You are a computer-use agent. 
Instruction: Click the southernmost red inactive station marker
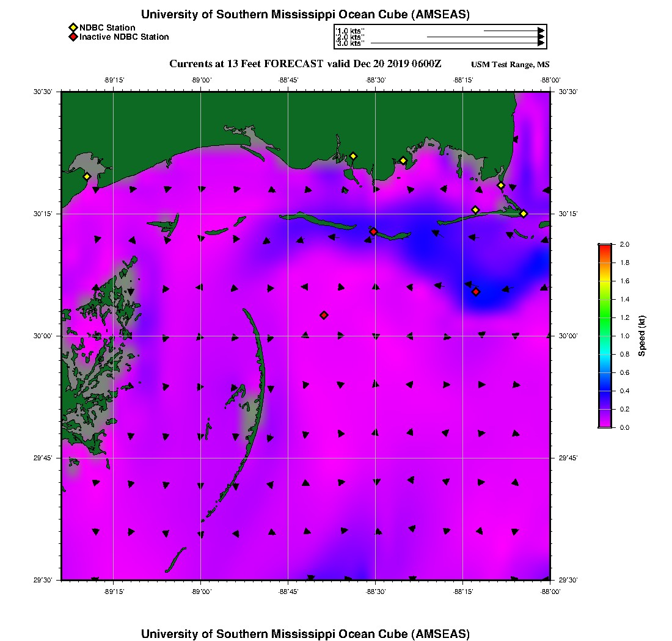(324, 315)
